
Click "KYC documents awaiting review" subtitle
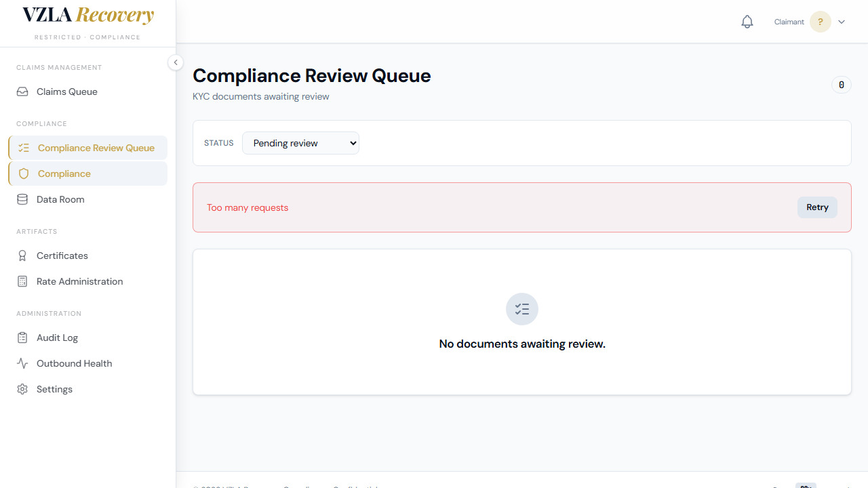pyautogui.click(x=261, y=96)
